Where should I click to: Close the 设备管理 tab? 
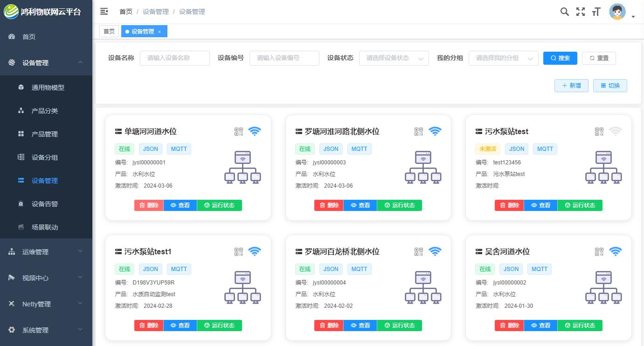pos(159,32)
